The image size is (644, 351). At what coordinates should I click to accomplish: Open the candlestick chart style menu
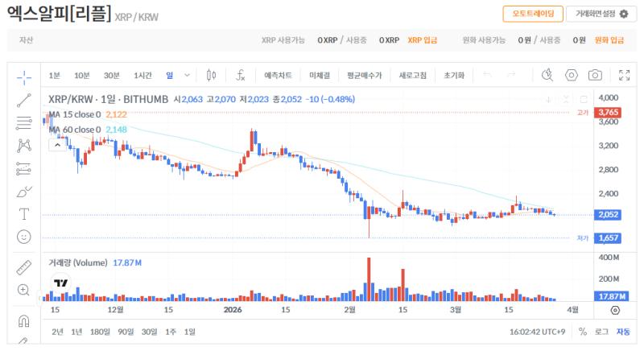tap(212, 75)
